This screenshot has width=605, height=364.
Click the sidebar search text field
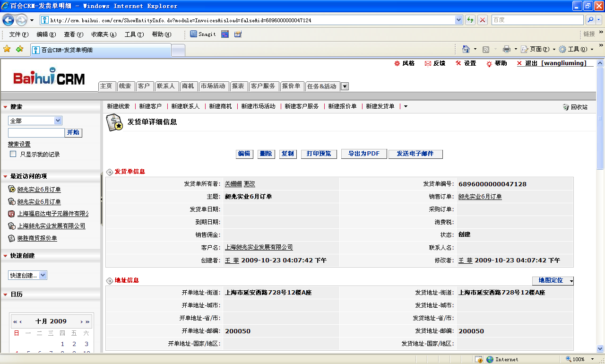point(36,133)
